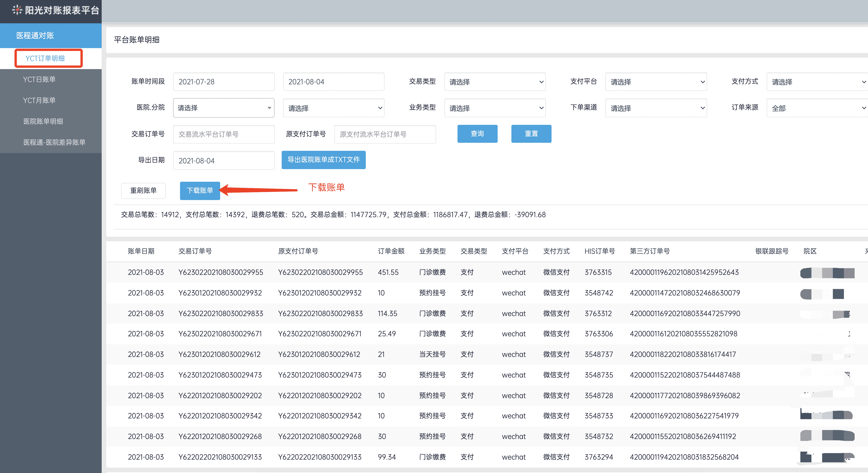Click the 查询 button
This screenshot has width=868, height=473.
[x=477, y=134]
